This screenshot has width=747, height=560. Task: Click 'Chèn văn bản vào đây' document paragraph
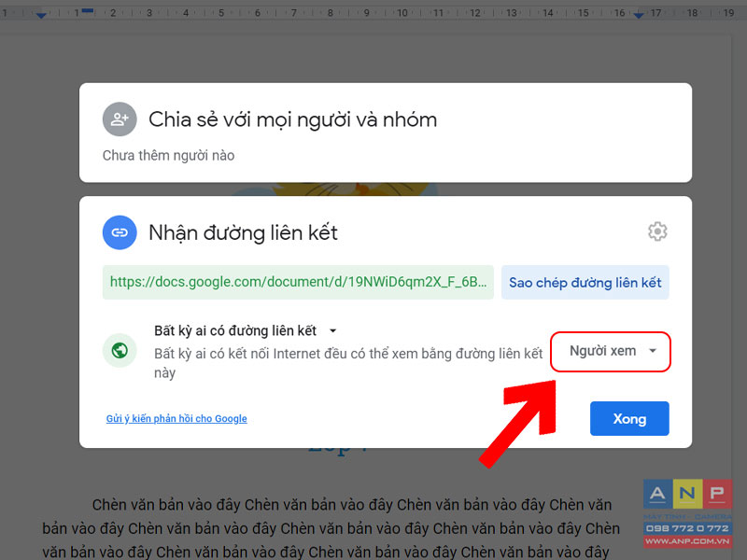pyautogui.click(x=331, y=527)
